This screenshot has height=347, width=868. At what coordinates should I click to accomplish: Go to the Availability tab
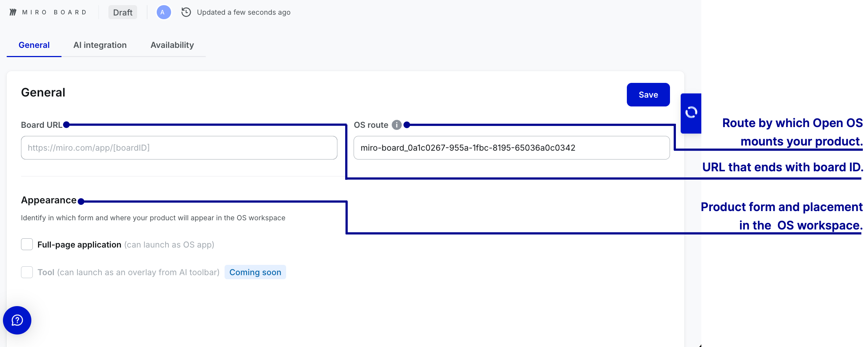pos(172,45)
